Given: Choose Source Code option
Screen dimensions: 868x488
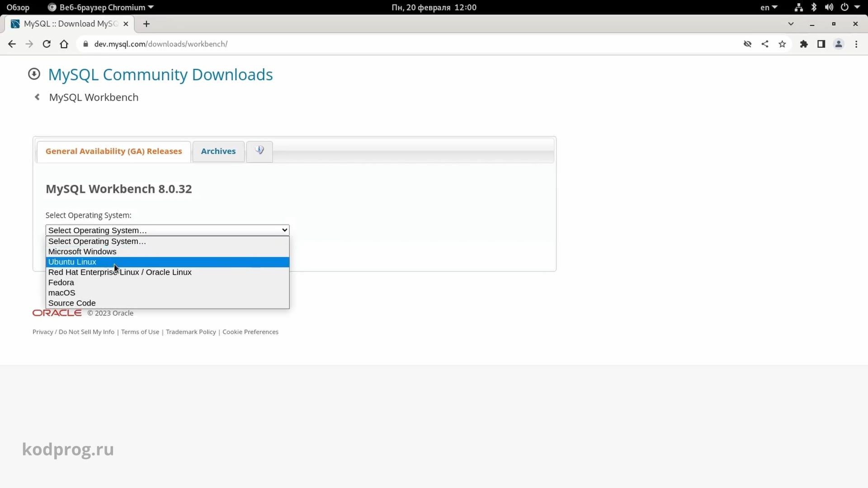Looking at the screenshot, I should click(167, 303).
